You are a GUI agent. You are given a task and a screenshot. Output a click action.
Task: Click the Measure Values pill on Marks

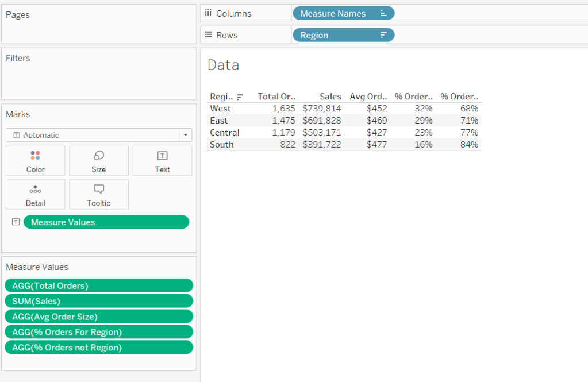(x=106, y=222)
